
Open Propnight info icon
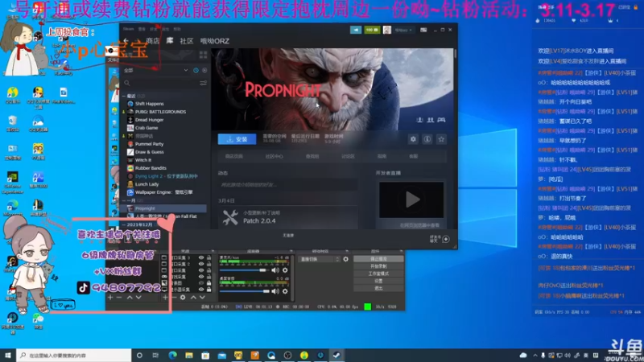(x=427, y=139)
